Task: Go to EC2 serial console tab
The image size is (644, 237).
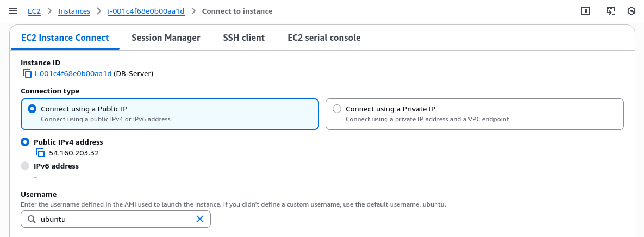Action: point(324,38)
